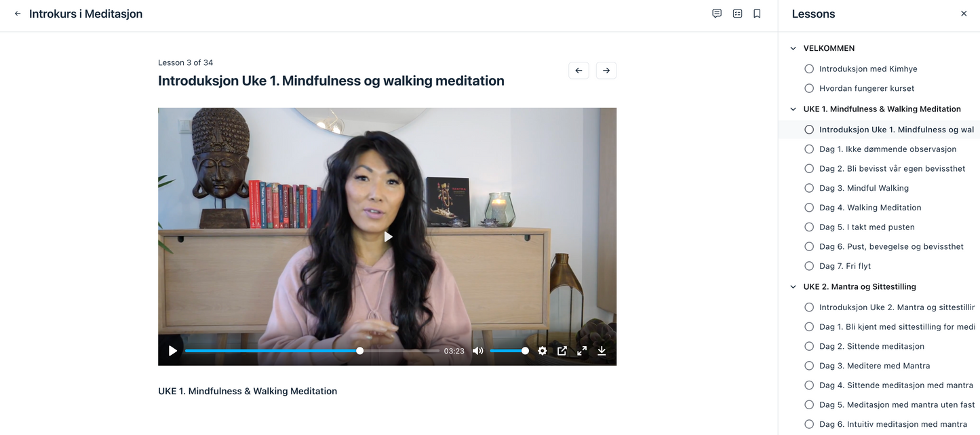The height and width of the screenshot is (435, 980).
Task: Open the comments icon in header
Action: pyautogui.click(x=717, y=14)
